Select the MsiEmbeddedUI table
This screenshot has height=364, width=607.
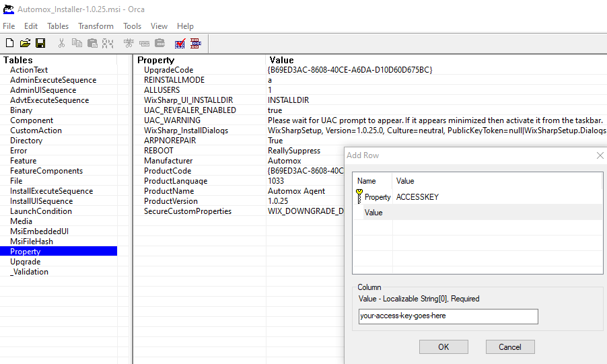coord(40,231)
